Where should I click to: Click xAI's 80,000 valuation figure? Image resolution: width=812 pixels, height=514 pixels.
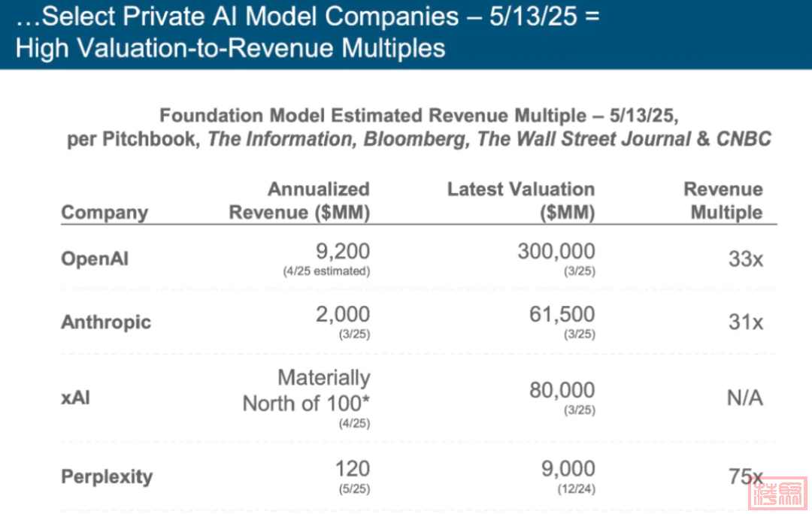562,390
